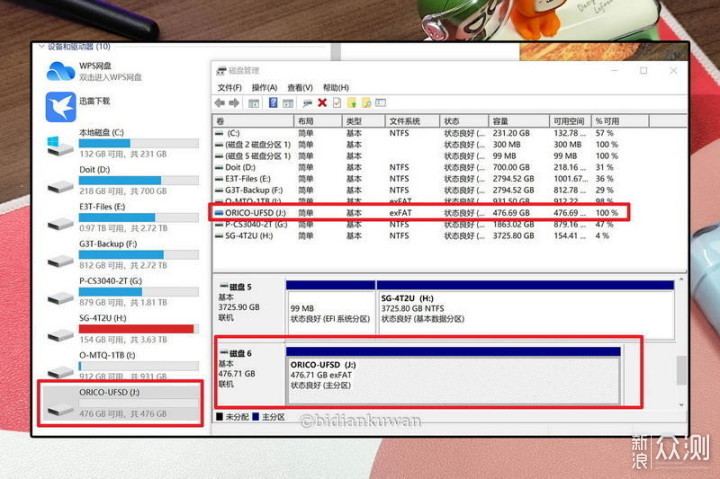The width and height of the screenshot is (720, 479).
Task: Open the 帮助(H) menu
Action: pyautogui.click(x=336, y=87)
